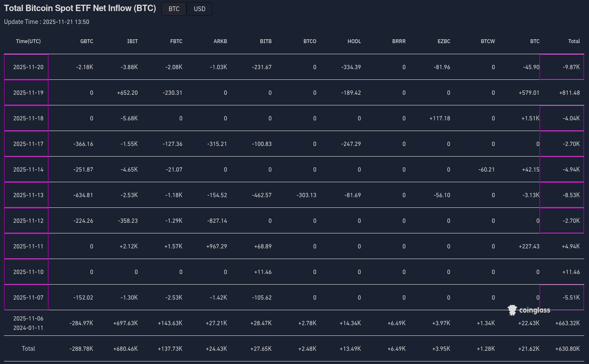Click the FBTC column header
This screenshot has width=589, height=364.
click(176, 41)
